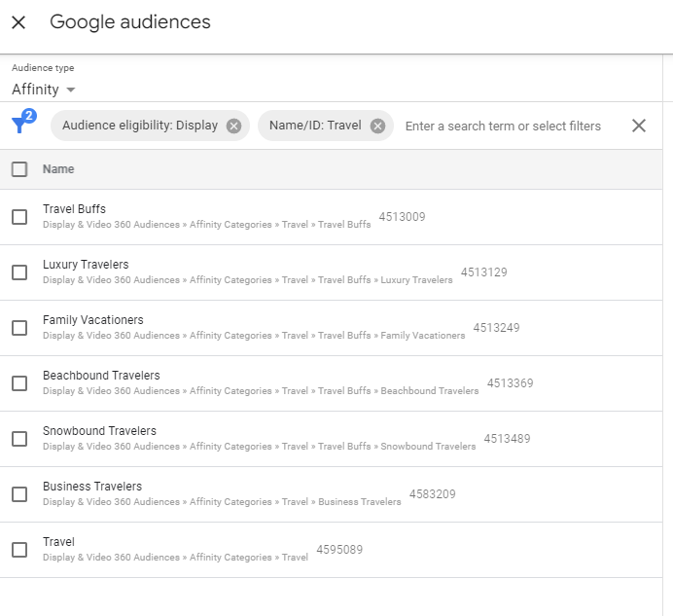Image resolution: width=673 pixels, height=616 pixels.
Task: Close the Google audiences panel
Action: coord(18,22)
